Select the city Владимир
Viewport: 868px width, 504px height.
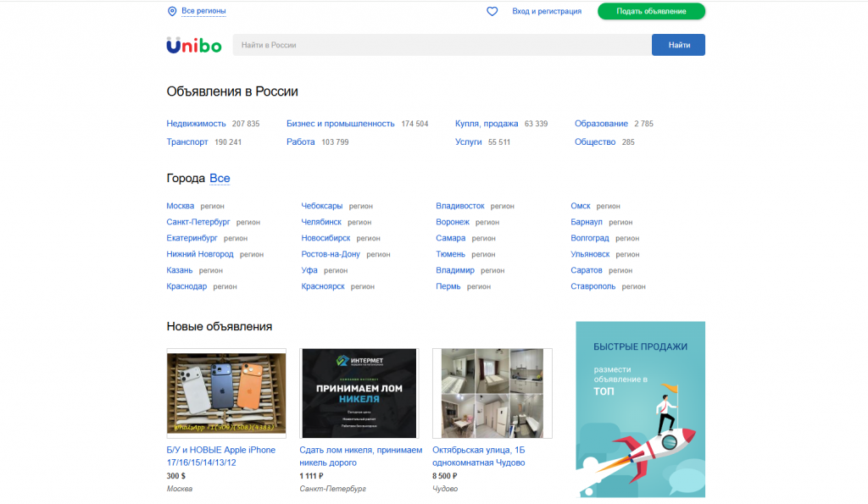pos(455,270)
